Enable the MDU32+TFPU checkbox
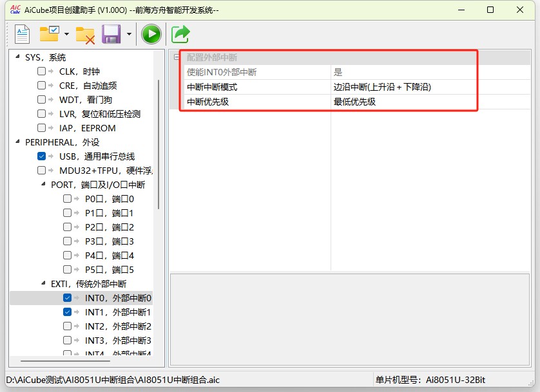Viewport: 540px width, 392px height. coord(41,170)
